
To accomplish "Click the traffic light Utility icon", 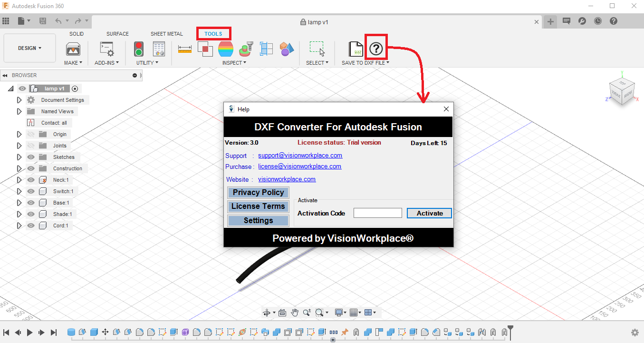I will [x=139, y=49].
